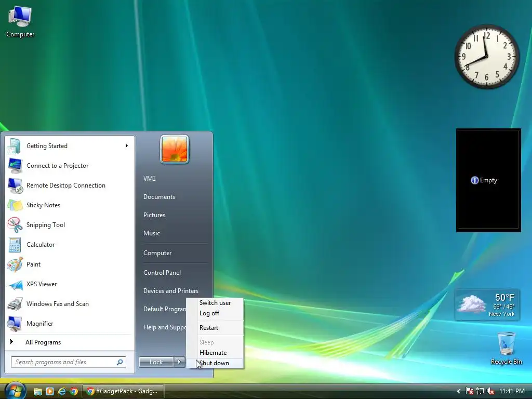Open Music from Start menu
Image resolution: width=532 pixels, height=399 pixels.
151,233
